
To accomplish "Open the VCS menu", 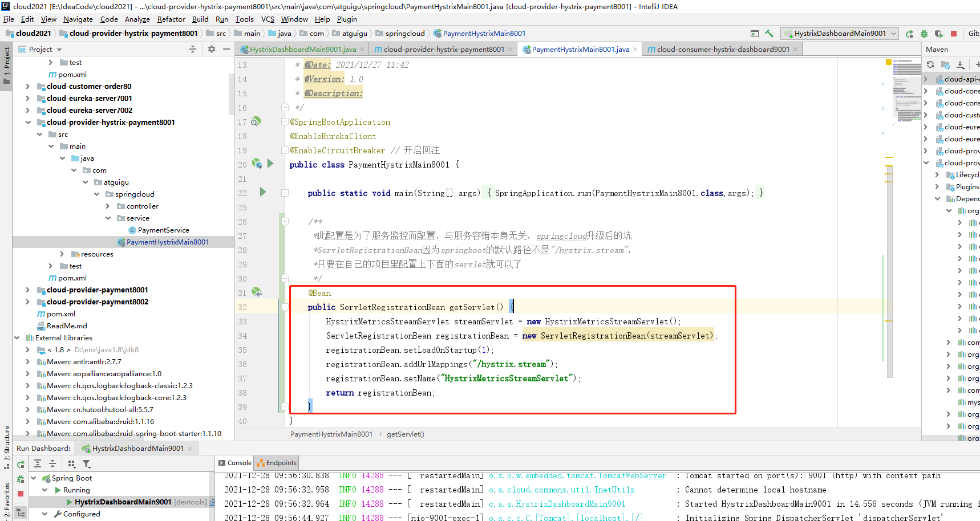I will tap(268, 19).
